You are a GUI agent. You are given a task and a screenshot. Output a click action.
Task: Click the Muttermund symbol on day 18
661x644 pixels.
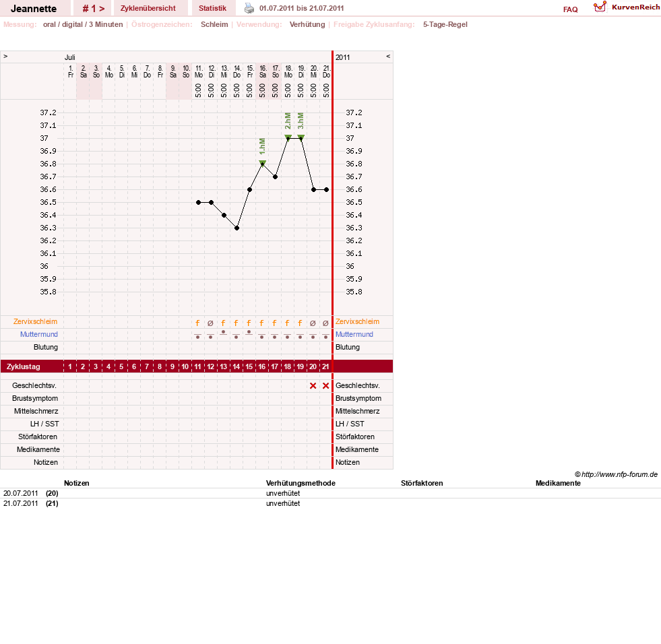[288, 336]
